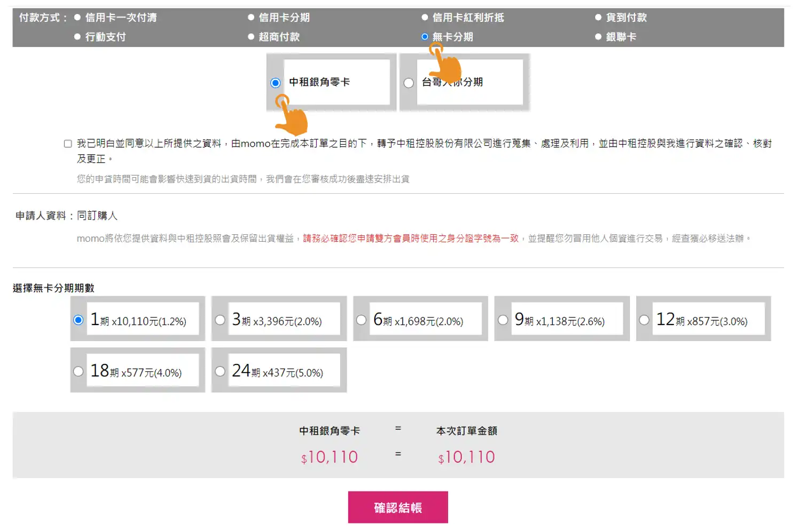Tick the data consent agreement checkbox
This screenshot has width=799, height=532.
(68, 144)
